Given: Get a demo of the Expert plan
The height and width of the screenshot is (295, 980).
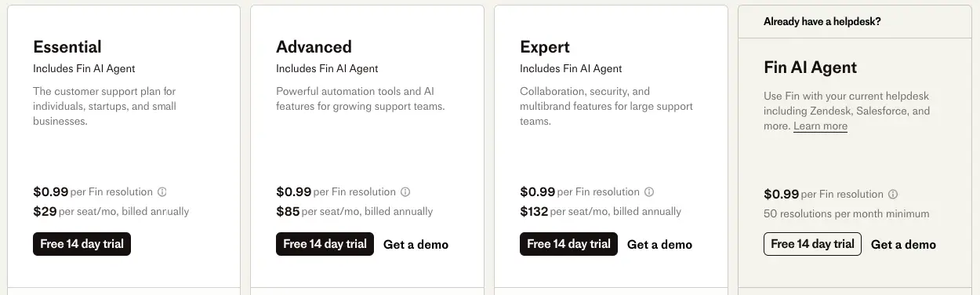Looking at the screenshot, I should point(659,245).
